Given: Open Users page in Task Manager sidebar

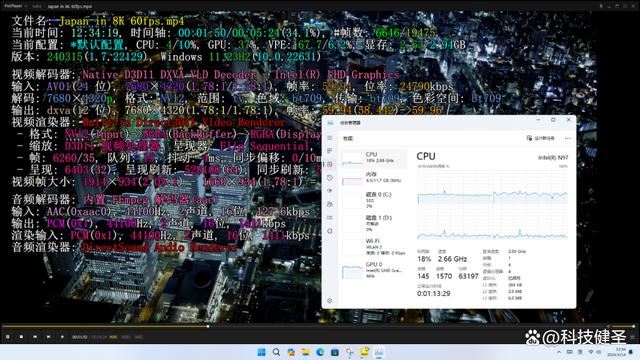Looking at the screenshot, I should pos(330,204).
